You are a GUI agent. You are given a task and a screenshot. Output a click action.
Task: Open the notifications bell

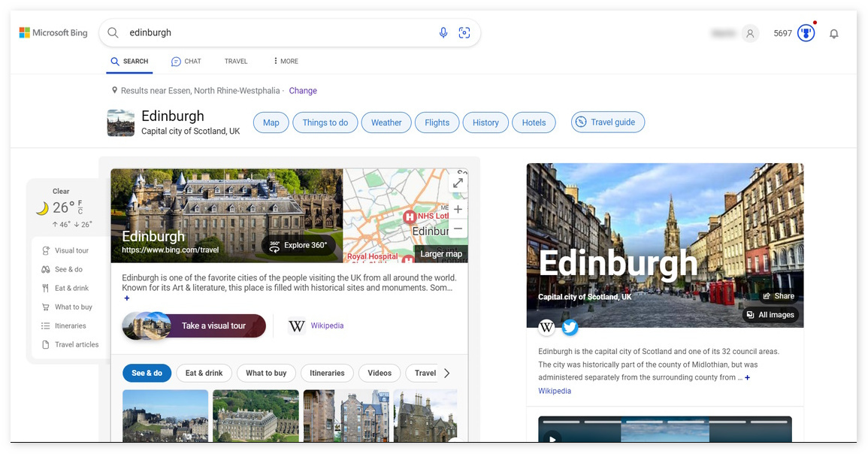[x=833, y=34]
